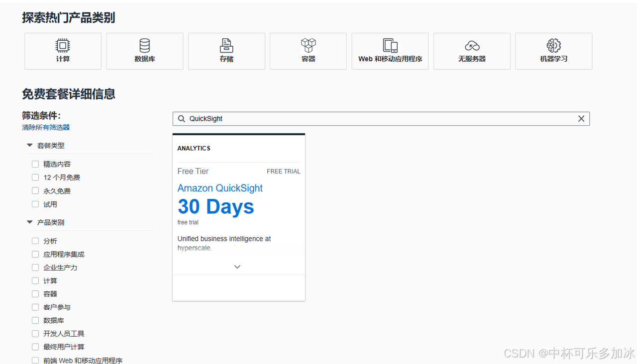Check the 计算 category filter checkbox
637x364 pixels.
pos(35,281)
